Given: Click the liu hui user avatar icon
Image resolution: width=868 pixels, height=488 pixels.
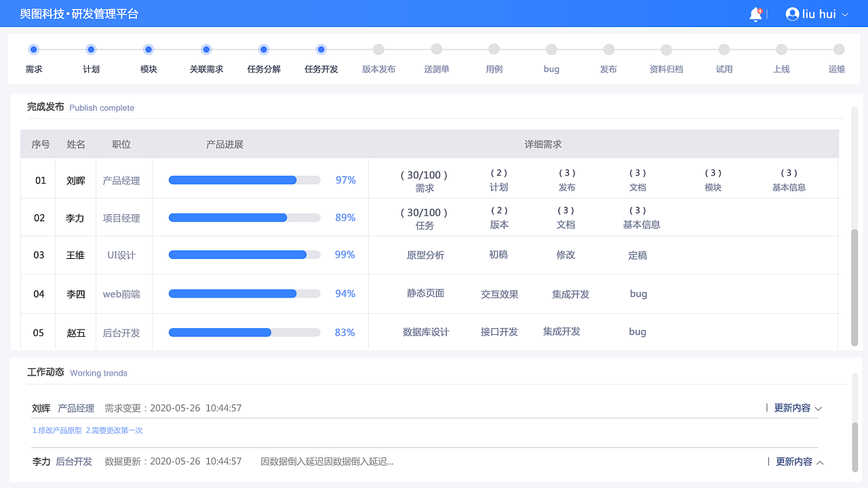Looking at the screenshot, I should tap(791, 14).
